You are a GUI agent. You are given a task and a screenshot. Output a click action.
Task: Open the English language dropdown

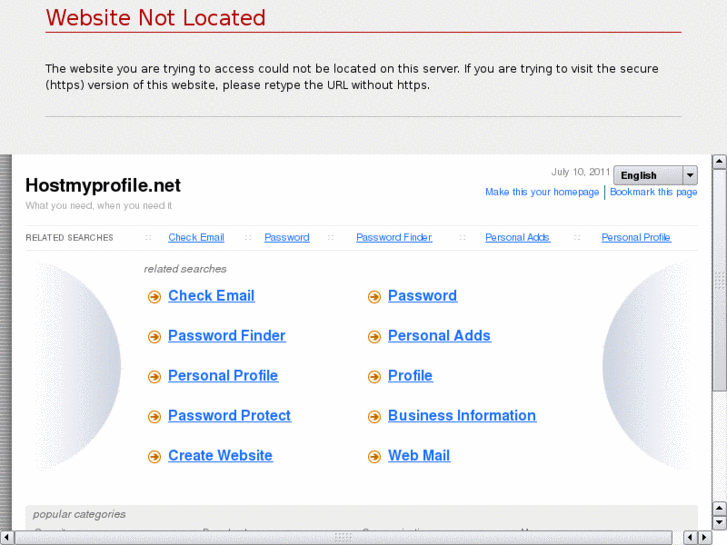tap(648, 176)
